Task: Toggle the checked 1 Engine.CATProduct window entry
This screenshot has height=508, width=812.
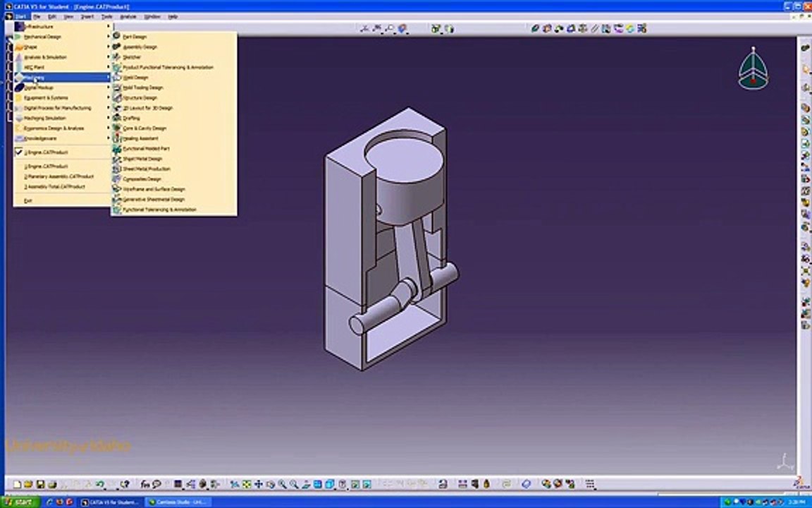Action: (62, 152)
